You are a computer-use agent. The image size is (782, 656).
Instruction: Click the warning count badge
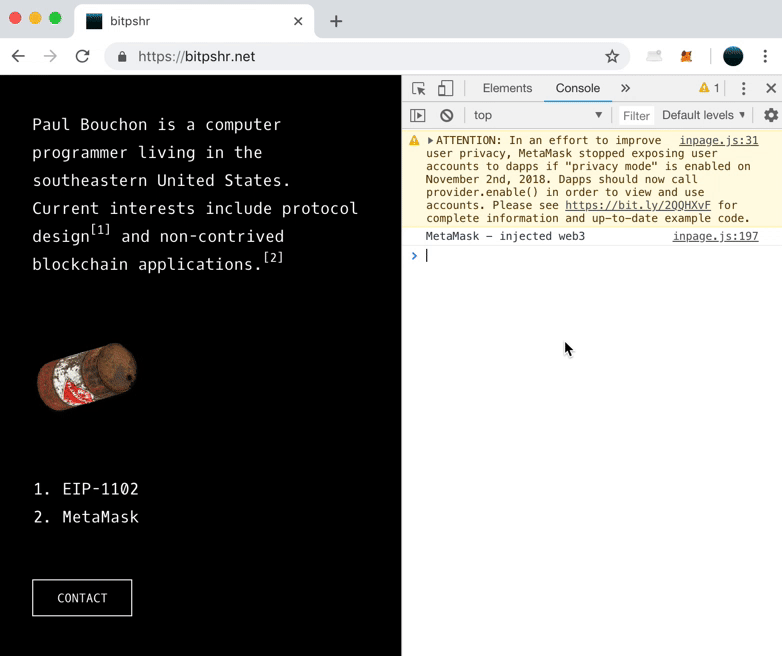[x=709, y=88]
